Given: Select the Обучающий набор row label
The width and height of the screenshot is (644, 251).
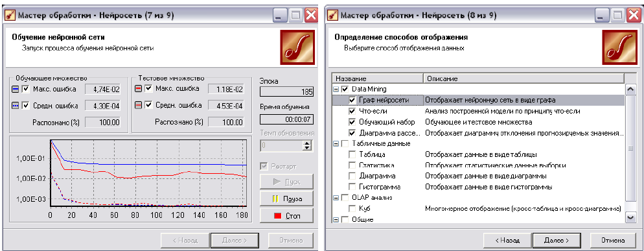Looking at the screenshot, I should 387,122.
